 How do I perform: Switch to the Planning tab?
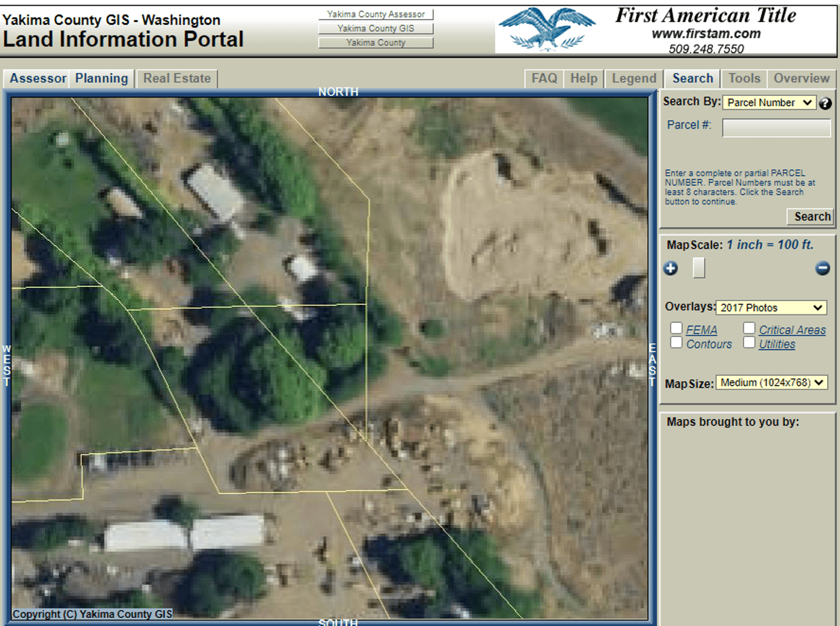click(101, 78)
